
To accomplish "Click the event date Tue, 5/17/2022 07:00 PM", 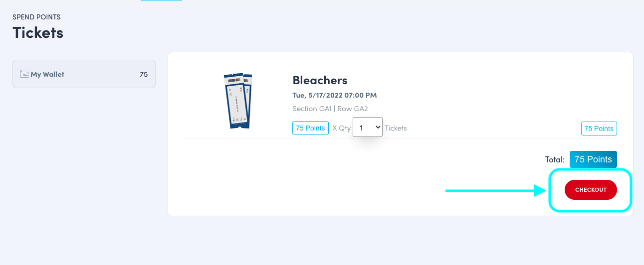I will coord(334,95).
